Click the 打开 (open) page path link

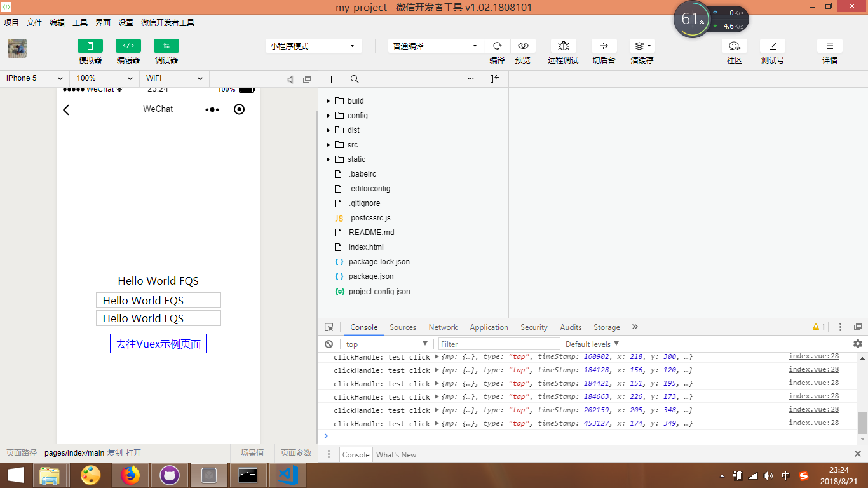(133, 453)
